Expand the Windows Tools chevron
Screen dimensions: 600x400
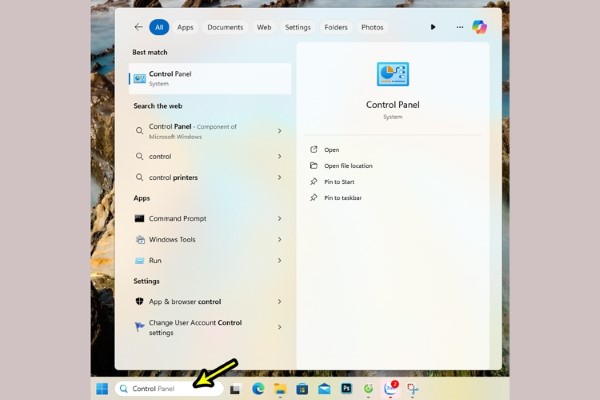(280, 240)
